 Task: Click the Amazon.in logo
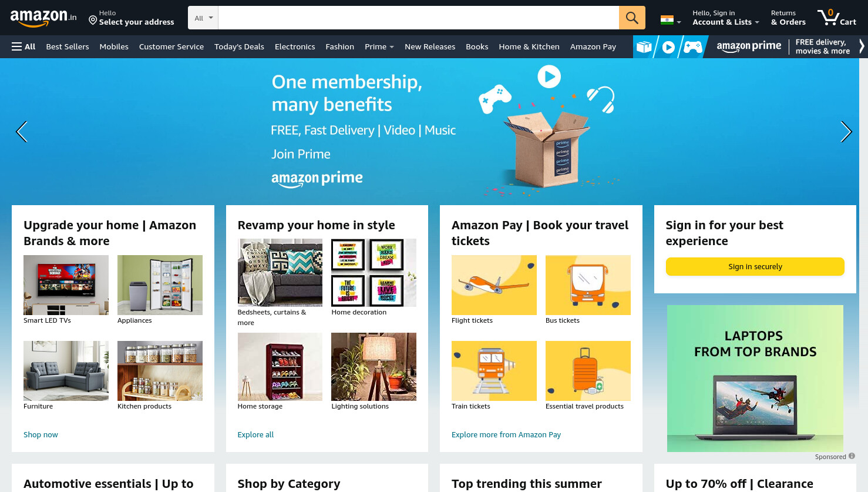click(43, 18)
